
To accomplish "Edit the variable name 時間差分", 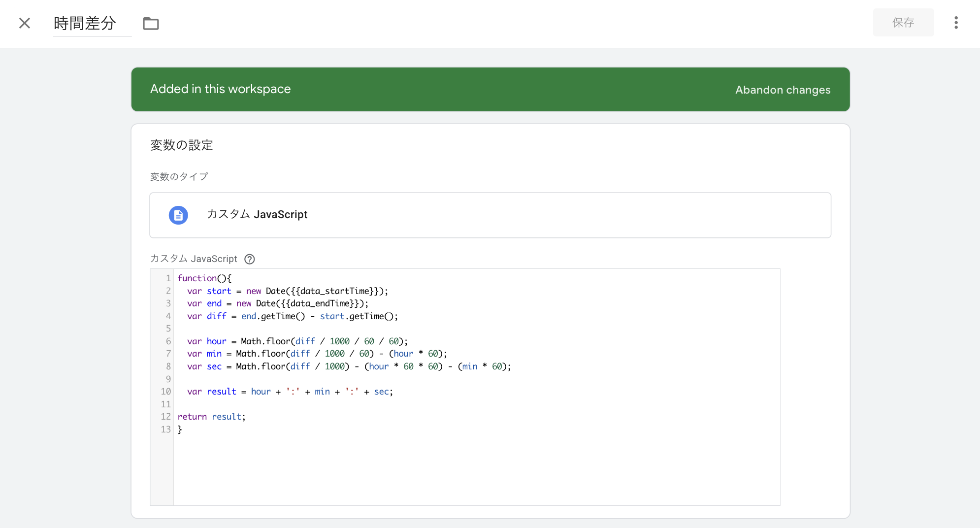I will [x=85, y=23].
